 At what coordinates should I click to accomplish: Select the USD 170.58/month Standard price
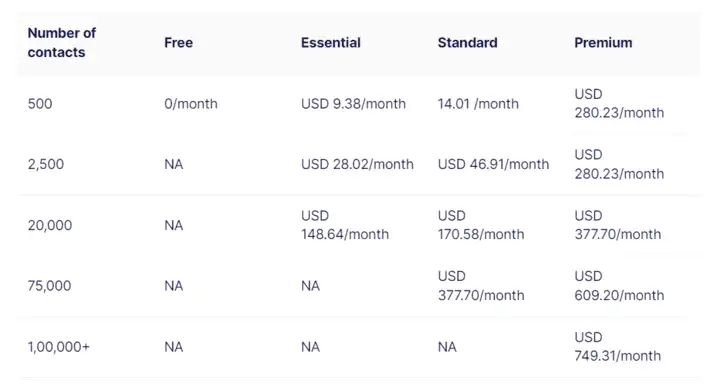481,225
